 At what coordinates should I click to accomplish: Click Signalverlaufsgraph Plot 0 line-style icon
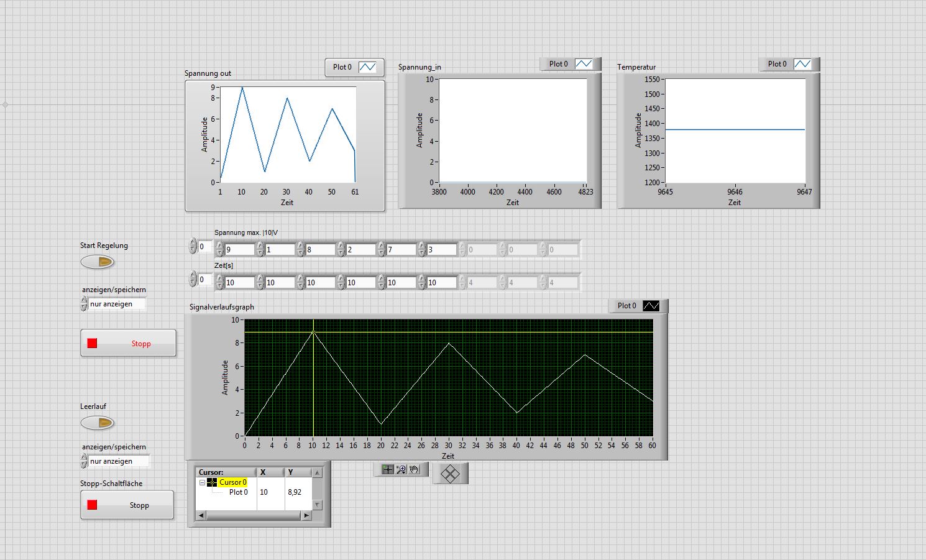[x=651, y=306]
